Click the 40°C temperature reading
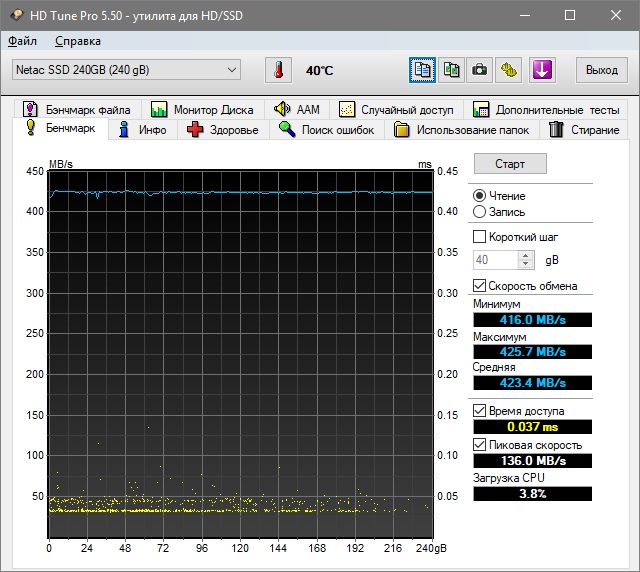This screenshot has width=640, height=572. (320, 71)
